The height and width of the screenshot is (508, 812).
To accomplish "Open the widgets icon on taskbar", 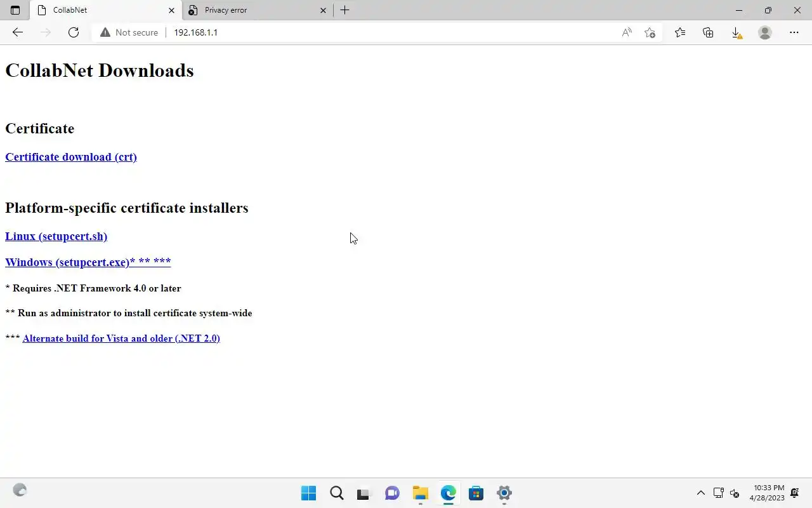I will pos(20,490).
